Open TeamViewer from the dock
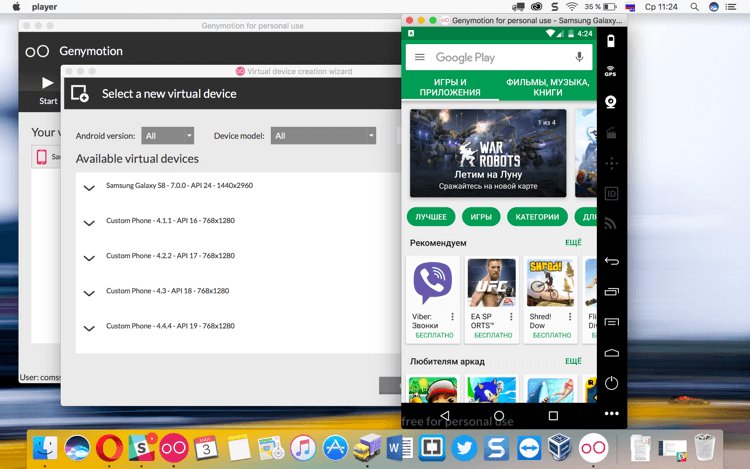Viewport: 750px width, 469px height. 529,448
